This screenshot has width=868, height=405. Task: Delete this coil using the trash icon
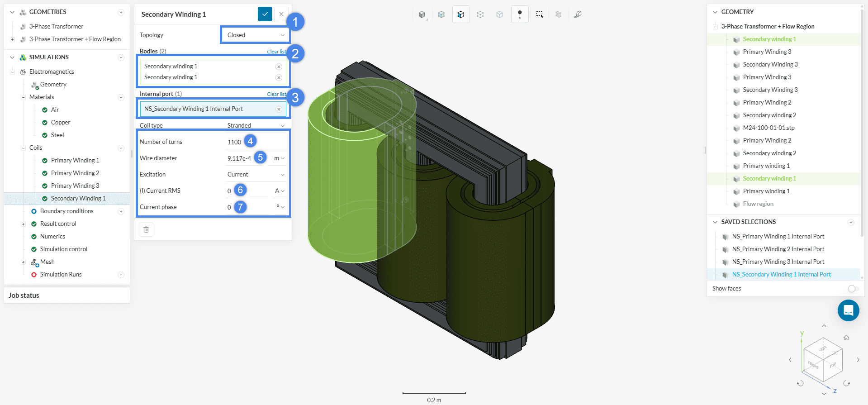point(146,229)
